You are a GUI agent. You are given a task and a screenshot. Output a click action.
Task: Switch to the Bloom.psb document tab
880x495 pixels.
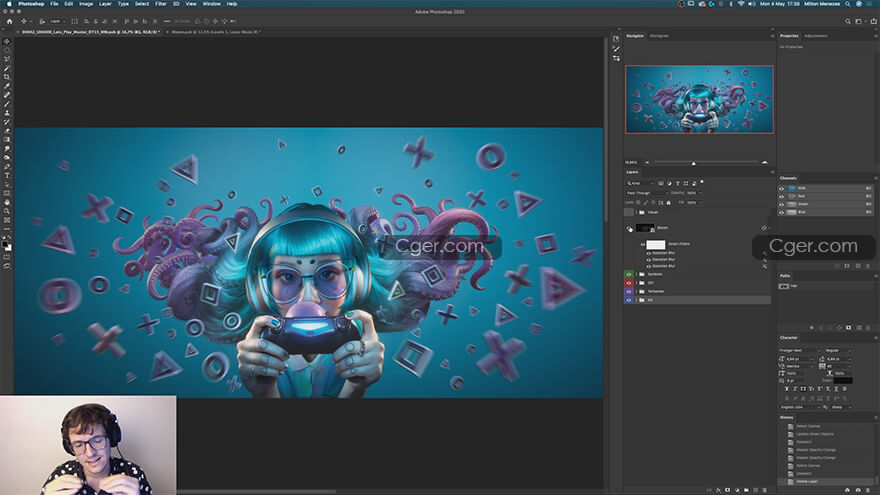(216, 32)
